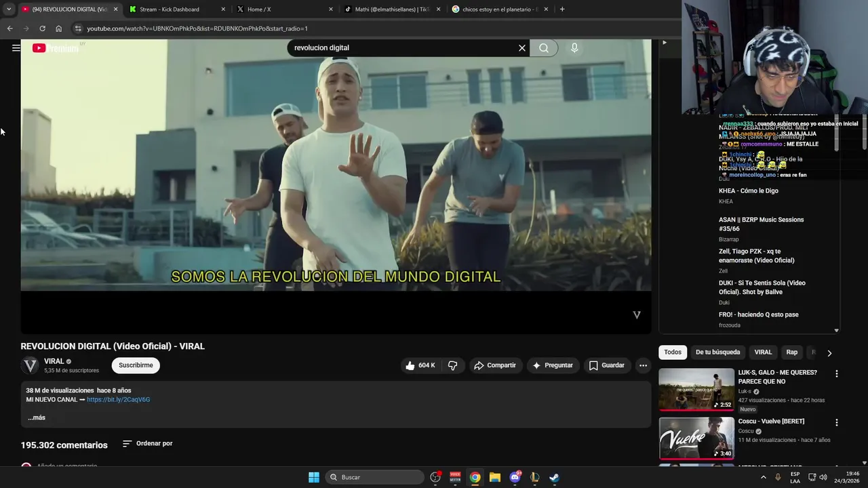Go to YouTube Premium home logo
The image size is (868, 488).
56,48
